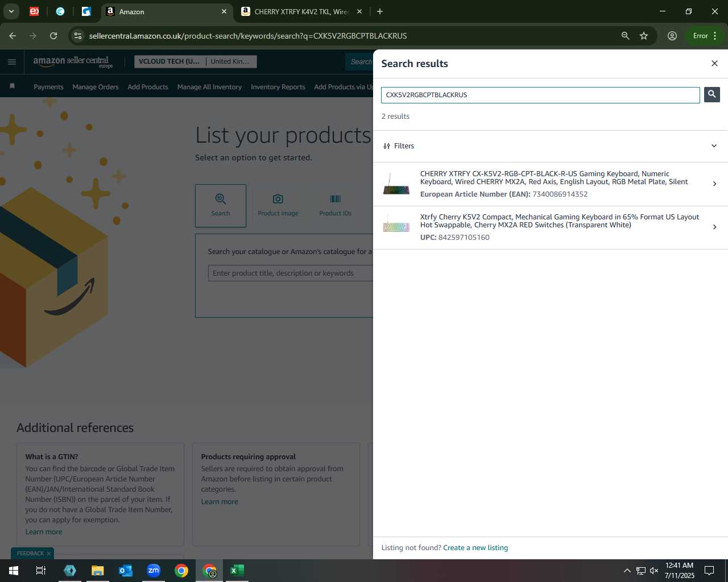Open Xtrfy Cherry K5V2 Compact title
The height and width of the screenshot is (582, 728).
[x=560, y=221]
